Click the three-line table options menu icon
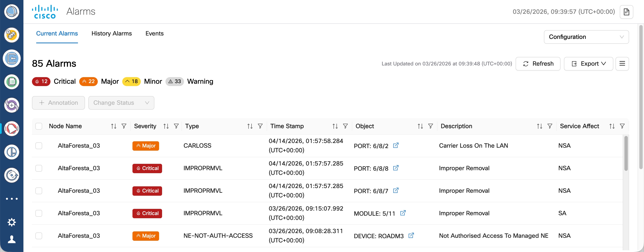This screenshot has height=252, width=644. pos(622,64)
